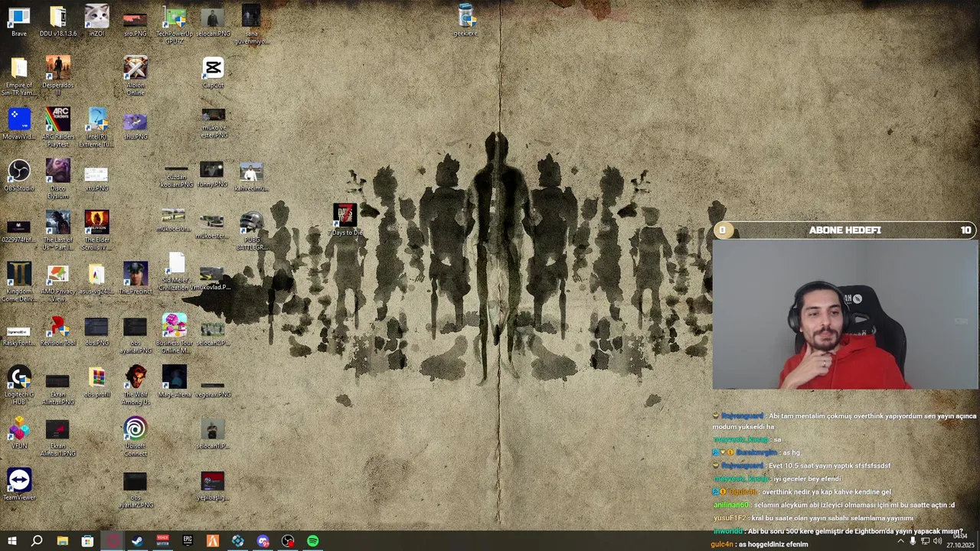Launch Business Tour Online shortcut
Screen dimensions: 980x551
point(175,333)
